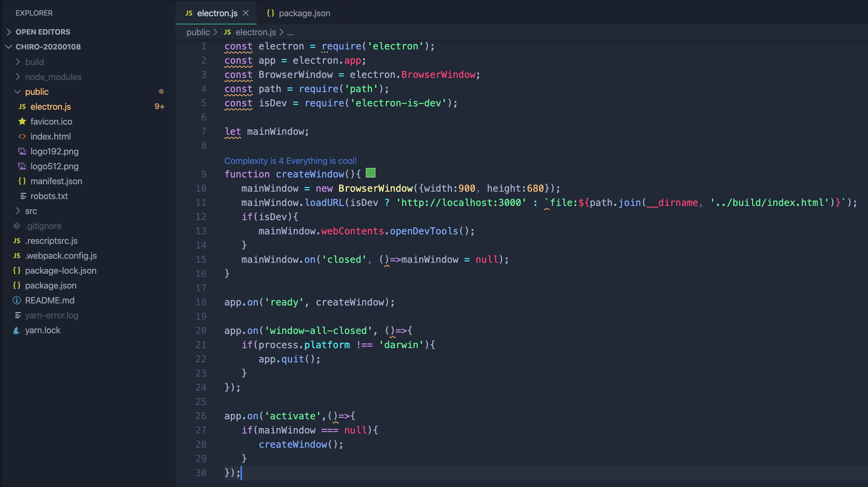Click the index.html code brackets icon
868x487 pixels.
(22, 136)
